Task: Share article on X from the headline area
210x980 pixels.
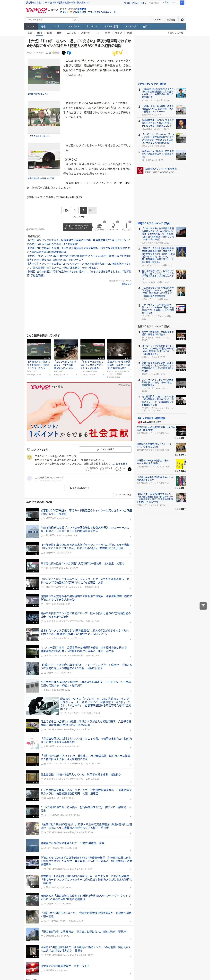Action: (64, 53)
